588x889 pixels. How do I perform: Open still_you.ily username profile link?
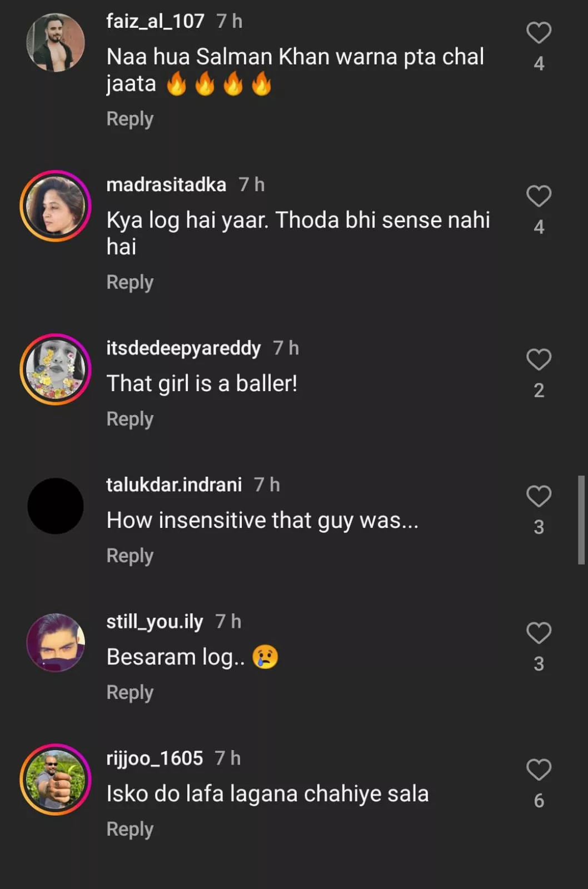[x=155, y=621]
